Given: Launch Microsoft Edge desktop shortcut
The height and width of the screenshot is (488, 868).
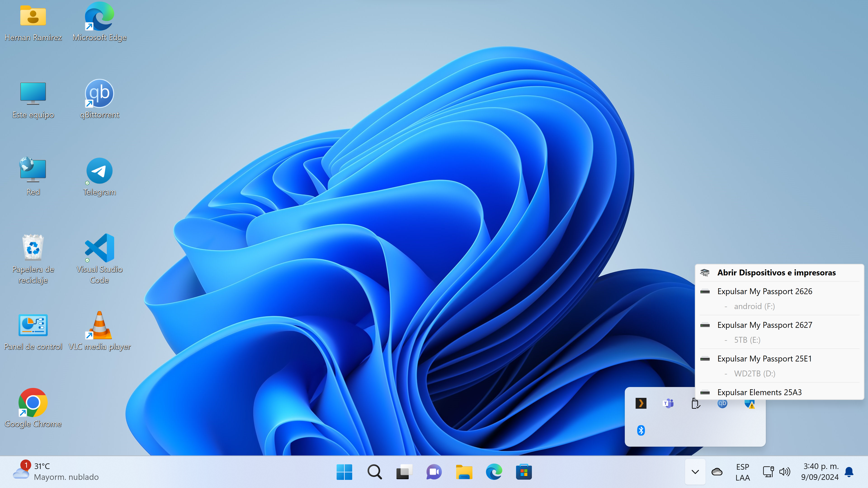Looking at the screenshot, I should pos(99,22).
